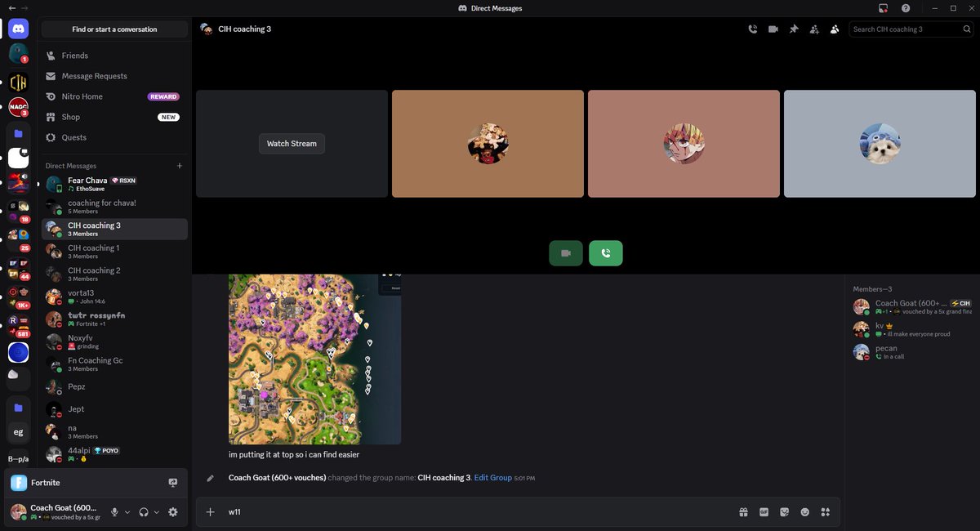Mute your microphone
This screenshot has width=980, height=531.
pyautogui.click(x=114, y=511)
